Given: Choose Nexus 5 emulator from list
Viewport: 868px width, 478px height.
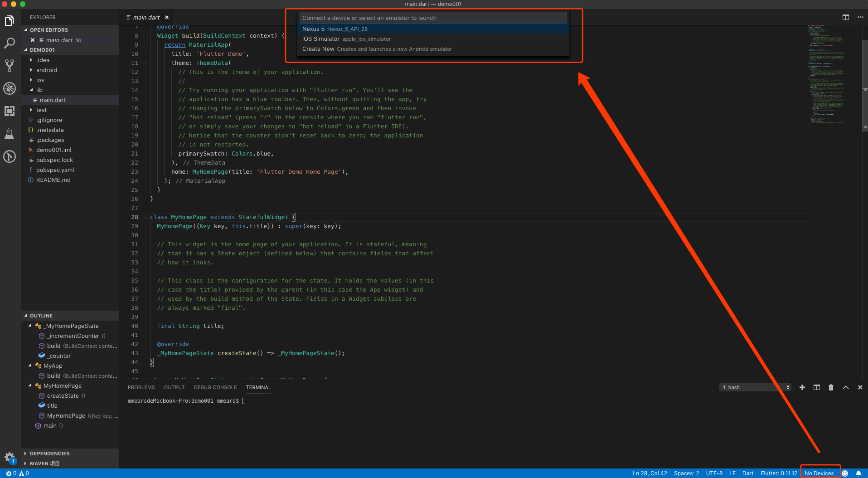Looking at the screenshot, I should (433, 29).
